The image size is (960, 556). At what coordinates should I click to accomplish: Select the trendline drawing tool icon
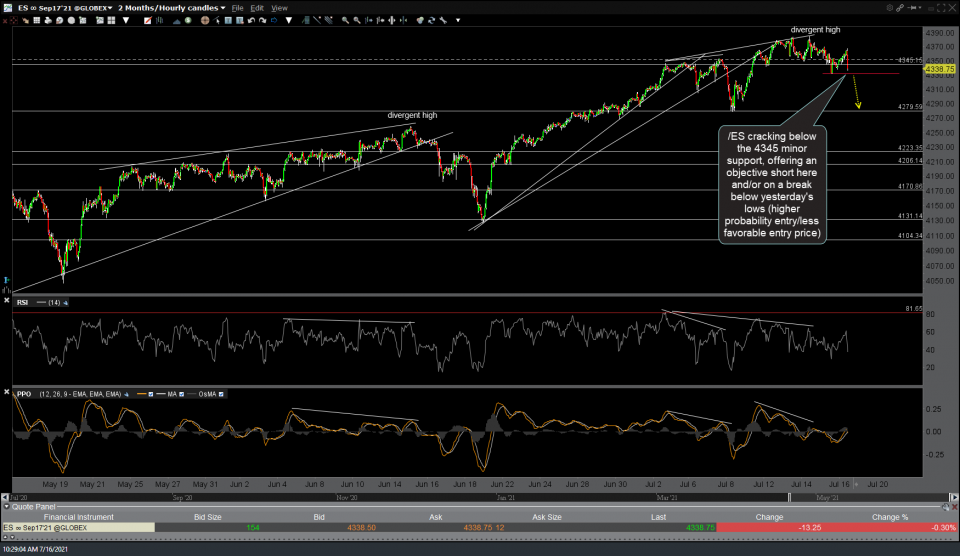(317, 20)
